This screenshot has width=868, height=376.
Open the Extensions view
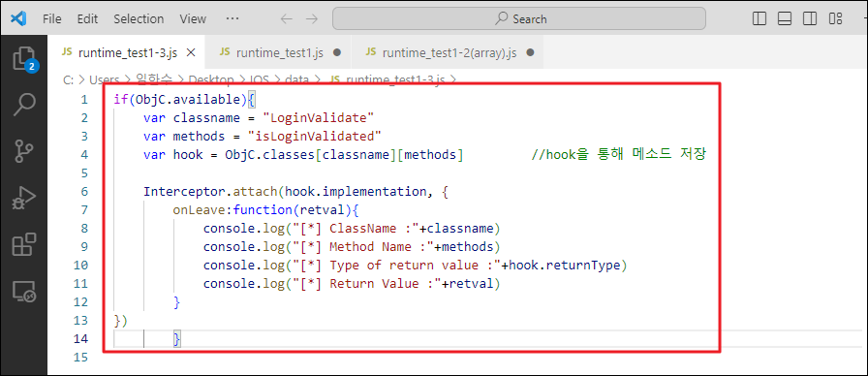tap(24, 244)
